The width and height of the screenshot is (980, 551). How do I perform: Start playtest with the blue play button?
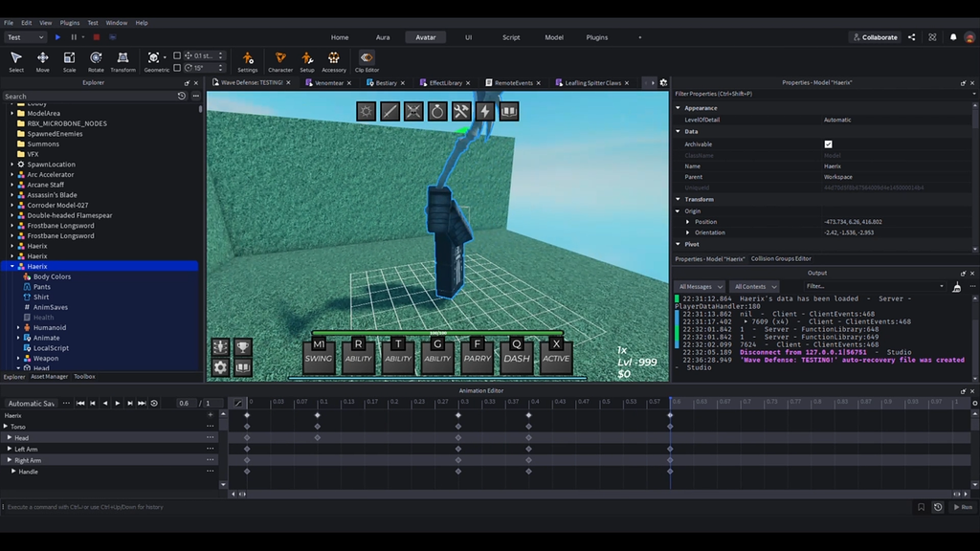pyautogui.click(x=57, y=37)
